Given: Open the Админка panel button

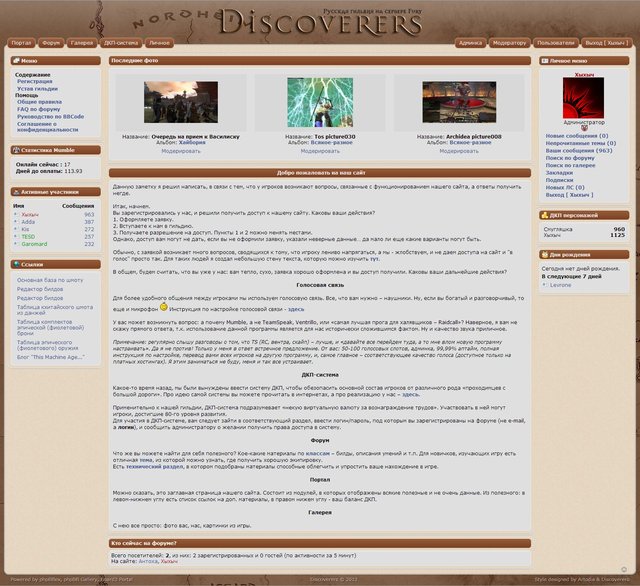Looking at the screenshot, I should pyautogui.click(x=470, y=43).
